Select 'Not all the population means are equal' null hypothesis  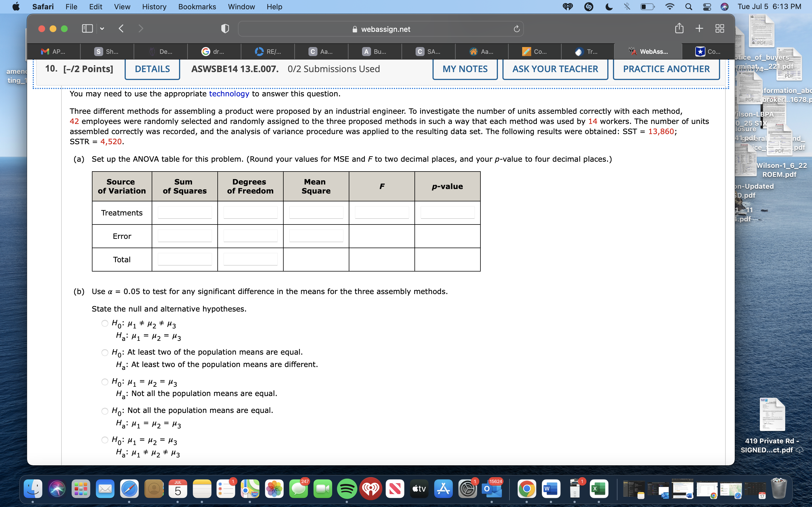pyautogui.click(x=104, y=411)
